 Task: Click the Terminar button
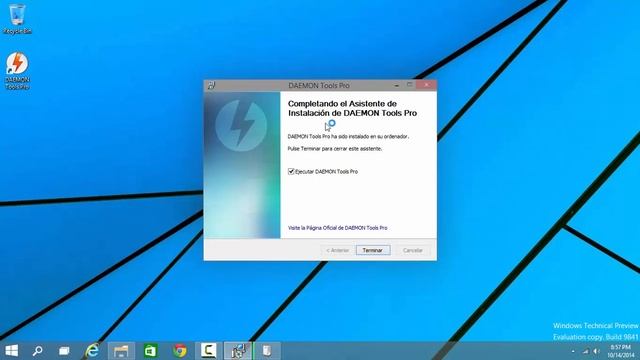(x=373, y=250)
